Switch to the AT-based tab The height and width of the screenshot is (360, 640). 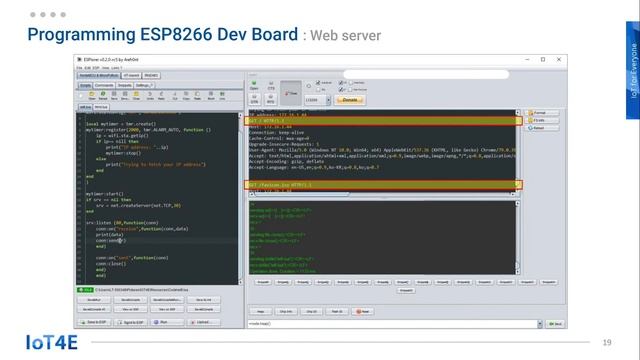pyautogui.click(x=131, y=76)
